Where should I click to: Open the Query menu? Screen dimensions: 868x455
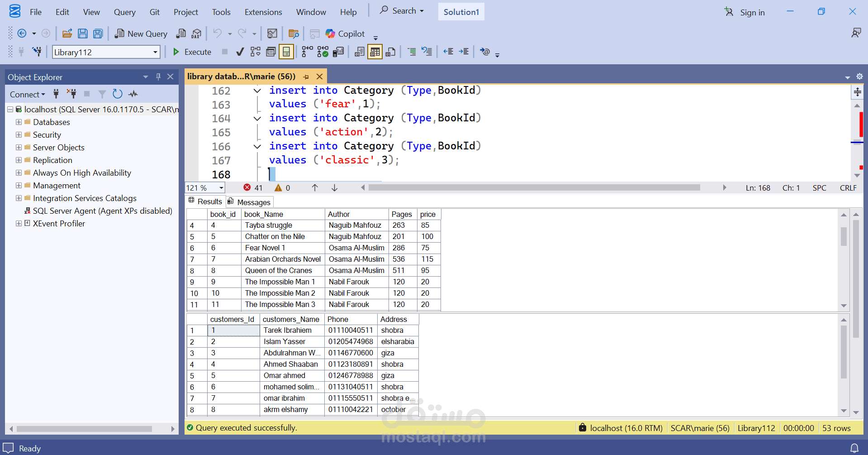(x=124, y=12)
